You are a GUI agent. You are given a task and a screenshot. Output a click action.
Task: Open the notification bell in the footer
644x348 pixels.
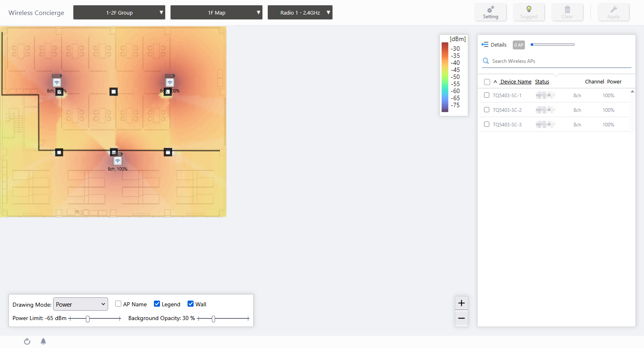[x=43, y=342]
